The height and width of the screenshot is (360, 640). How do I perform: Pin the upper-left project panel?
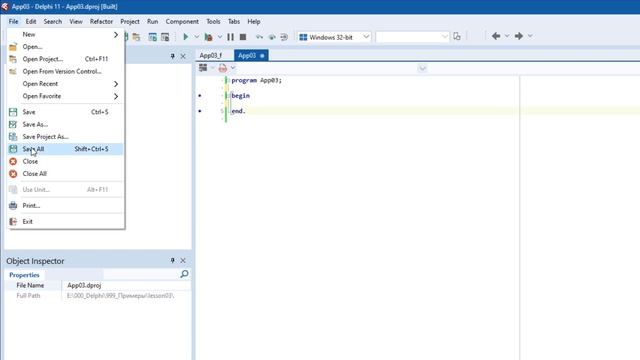(x=172, y=56)
